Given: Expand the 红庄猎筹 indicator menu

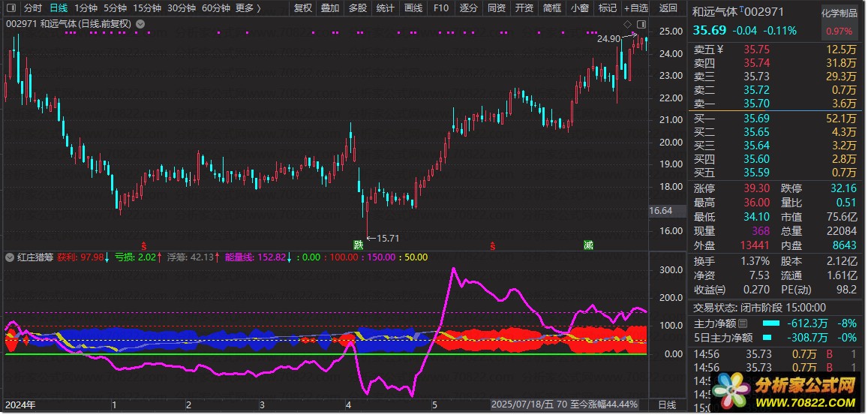Looking at the screenshot, I should (10, 257).
